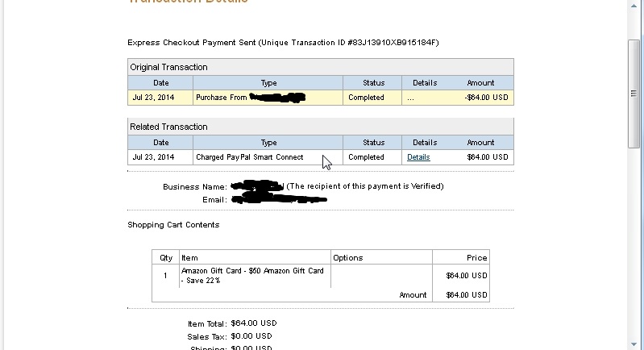Click the Completed status in Original Transaction

click(366, 98)
